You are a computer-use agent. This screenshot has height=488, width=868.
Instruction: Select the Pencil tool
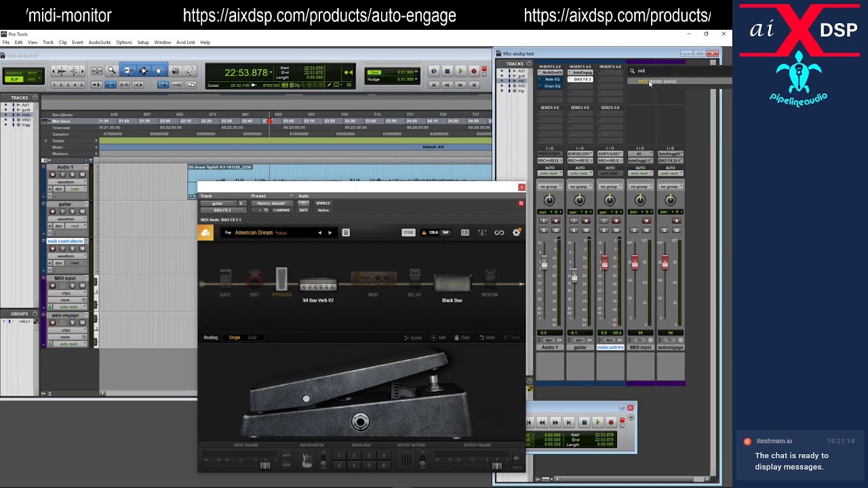pos(190,70)
